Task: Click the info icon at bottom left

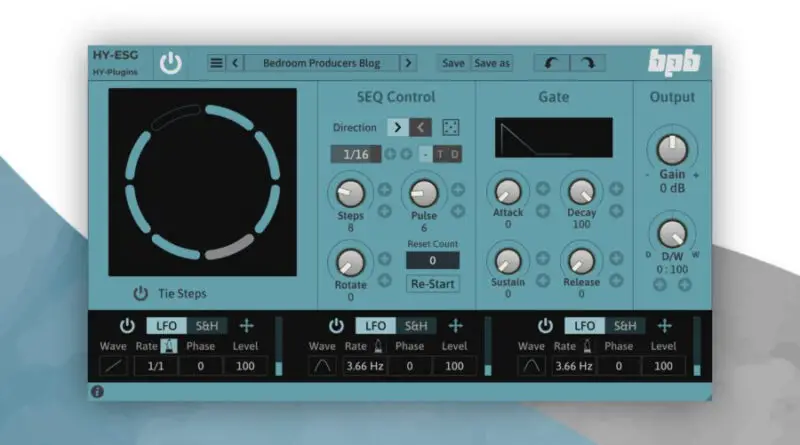Action: (97, 391)
